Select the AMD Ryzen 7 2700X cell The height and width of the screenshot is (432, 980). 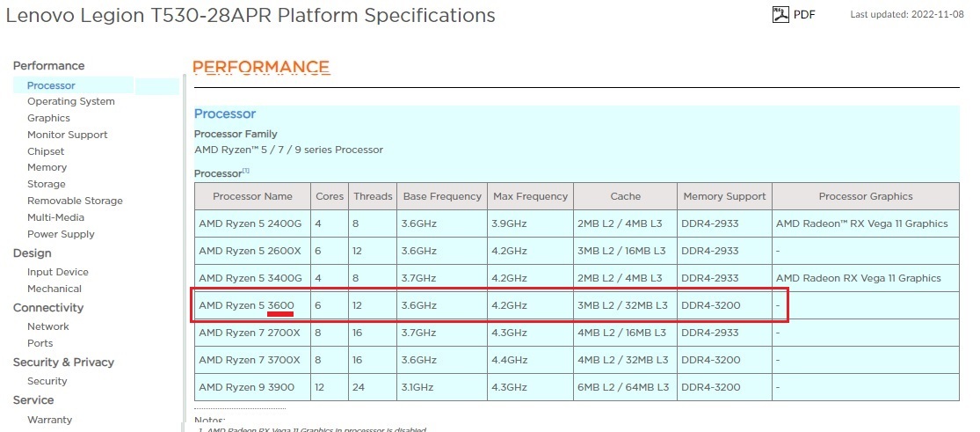[x=252, y=333]
